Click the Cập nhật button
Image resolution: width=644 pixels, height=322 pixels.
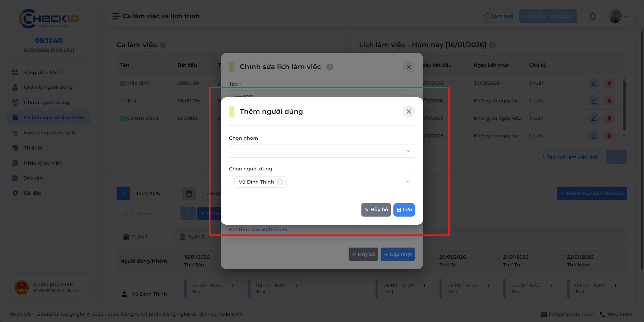[x=397, y=254]
